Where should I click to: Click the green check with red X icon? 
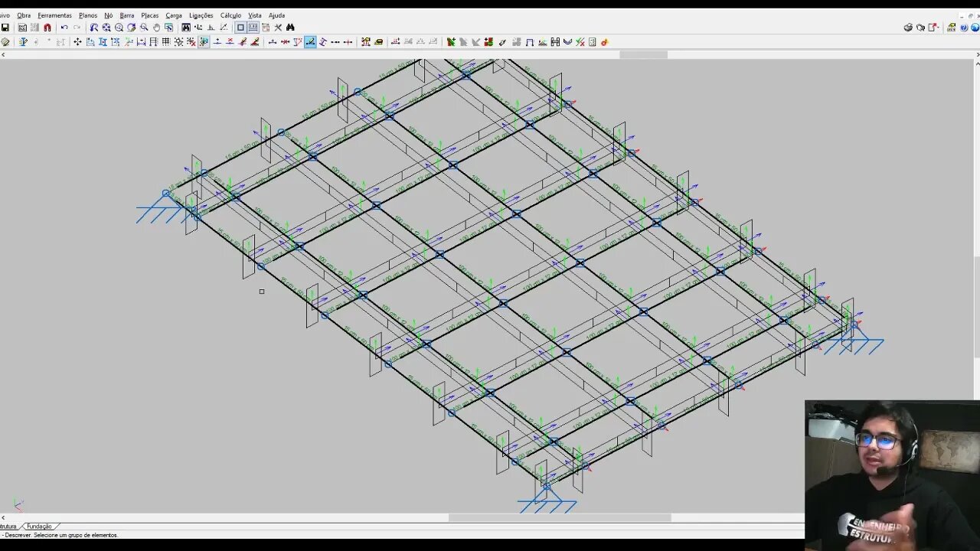coord(580,42)
